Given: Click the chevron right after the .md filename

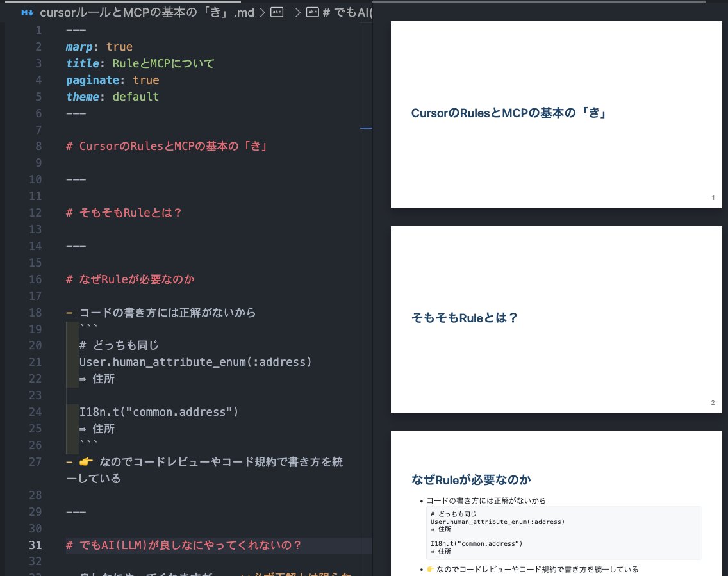Looking at the screenshot, I should point(262,13).
